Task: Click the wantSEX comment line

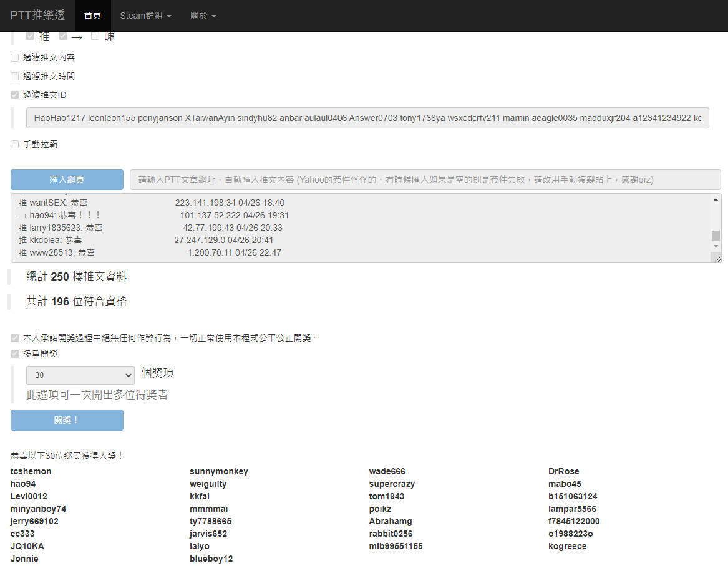Action: pos(152,203)
